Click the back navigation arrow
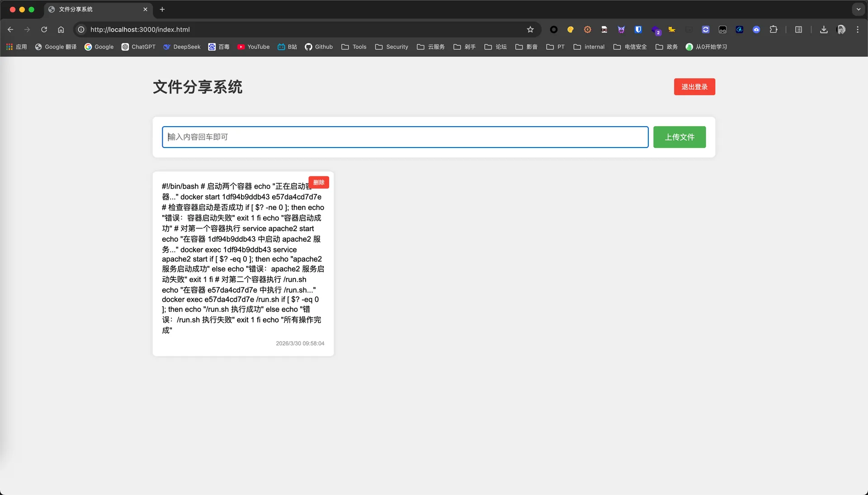Image resolution: width=868 pixels, height=495 pixels. 10,29
